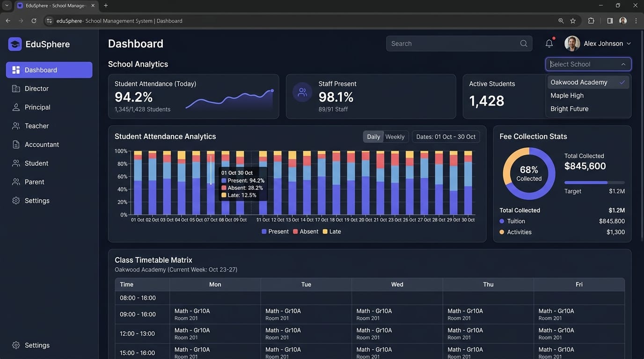Choose Oakwood Academy from school list
Screen dimensions: 644x359
(x=588, y=82)
